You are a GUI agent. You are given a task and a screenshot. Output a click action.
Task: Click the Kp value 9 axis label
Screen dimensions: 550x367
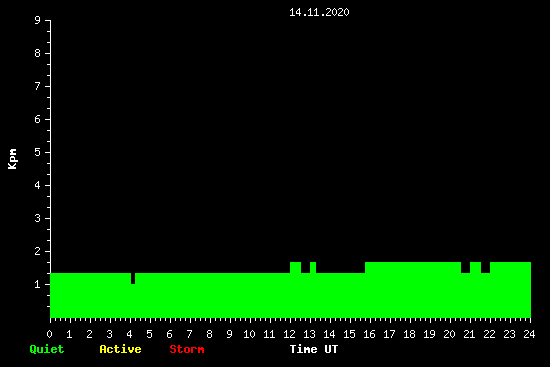point(38,20)
